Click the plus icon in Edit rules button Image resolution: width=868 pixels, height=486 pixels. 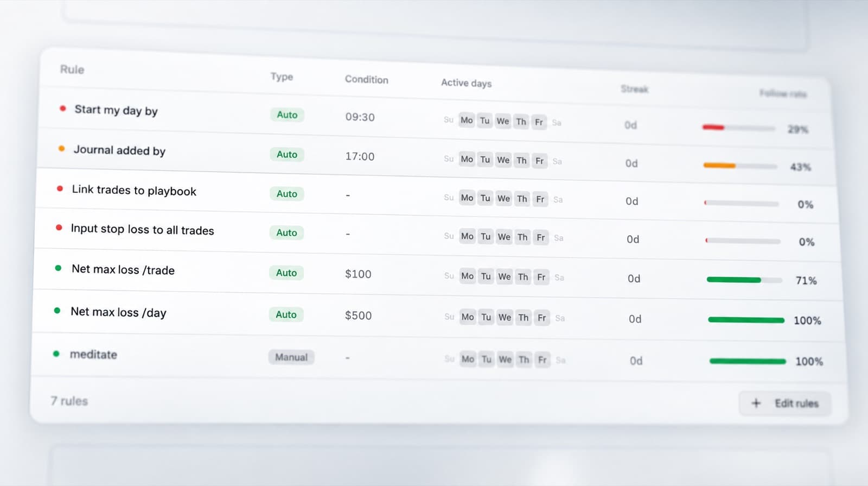756,403
